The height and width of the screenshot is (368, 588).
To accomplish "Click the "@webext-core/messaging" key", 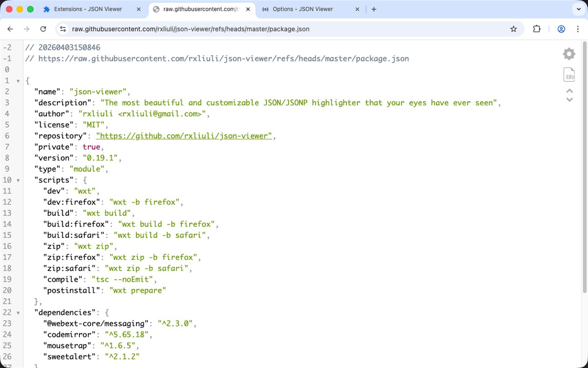I will pyautogui.click(x=96, y=323).
